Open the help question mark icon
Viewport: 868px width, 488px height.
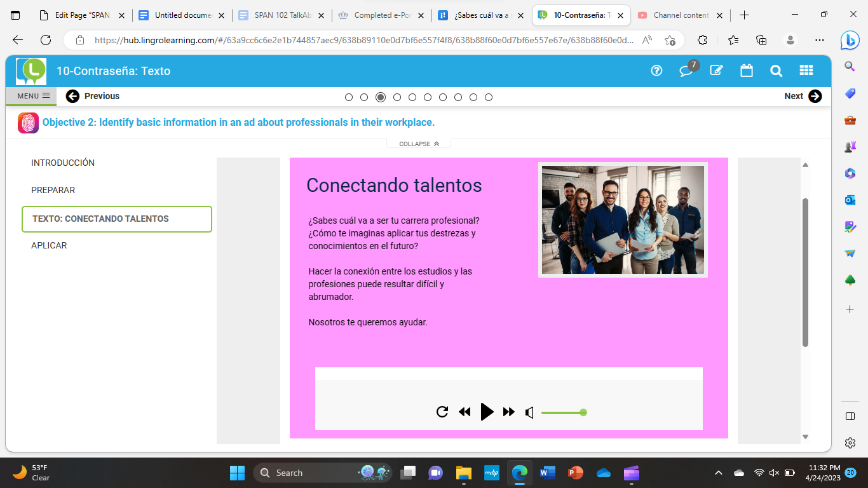(x=657, y=71)
